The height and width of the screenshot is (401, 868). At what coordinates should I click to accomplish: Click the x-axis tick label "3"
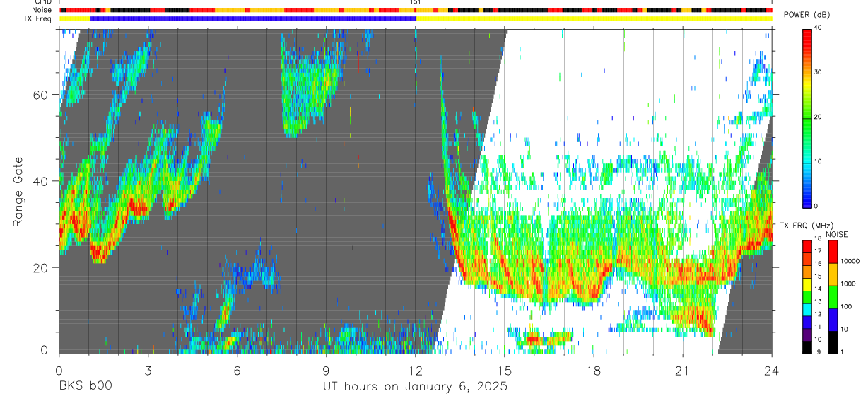coord(148,371)
